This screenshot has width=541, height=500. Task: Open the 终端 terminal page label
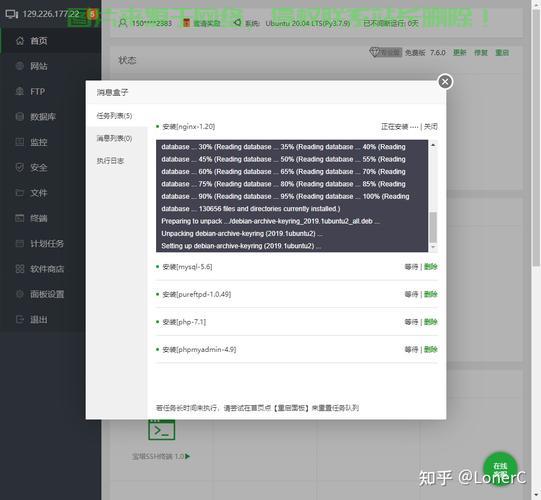click(x=39, y=218)
